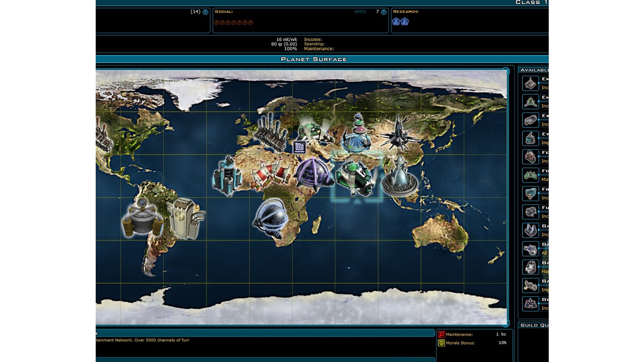Image resolution: width=644 pixels, height=362 pixels.
Task: Click the 'Spending:' label
Action: [x=314, y=44]
